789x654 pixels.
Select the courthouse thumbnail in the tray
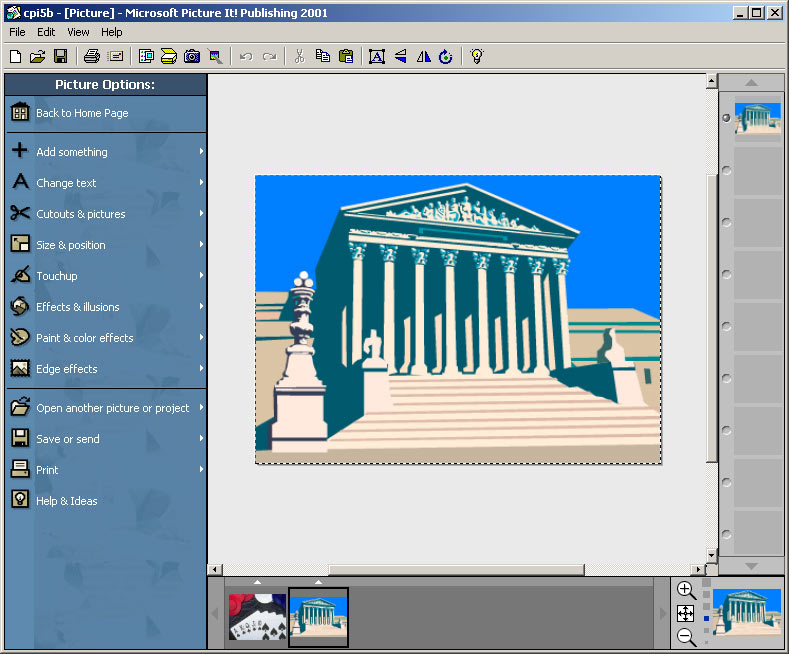point(319,617)
